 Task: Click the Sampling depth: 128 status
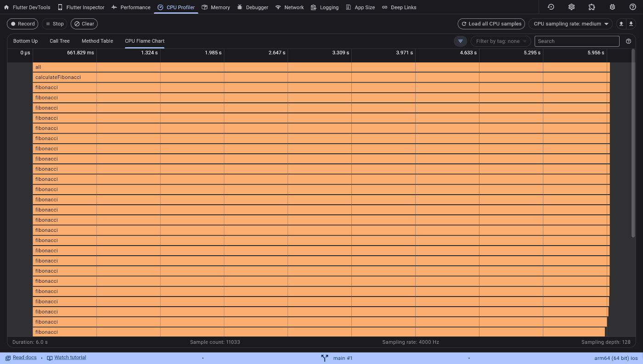click(x=606, y=342)
